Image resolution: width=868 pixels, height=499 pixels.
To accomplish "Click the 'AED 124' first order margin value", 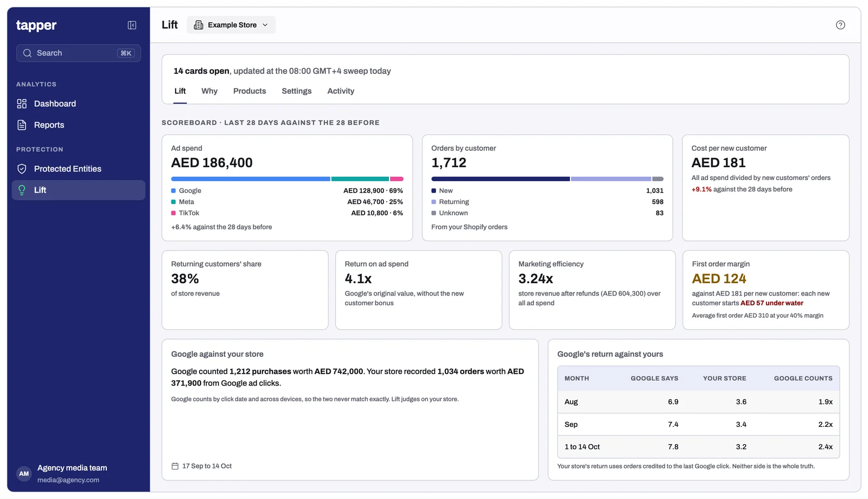I will pyautogui.click(x=719, y=279).
